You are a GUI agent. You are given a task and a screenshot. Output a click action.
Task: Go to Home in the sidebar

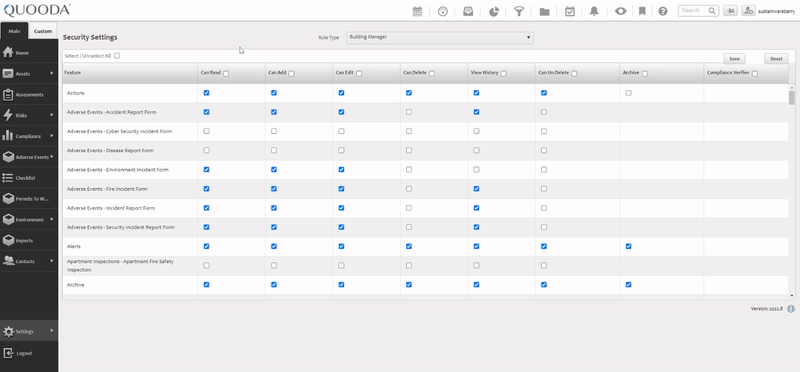(x=29, y=53)
